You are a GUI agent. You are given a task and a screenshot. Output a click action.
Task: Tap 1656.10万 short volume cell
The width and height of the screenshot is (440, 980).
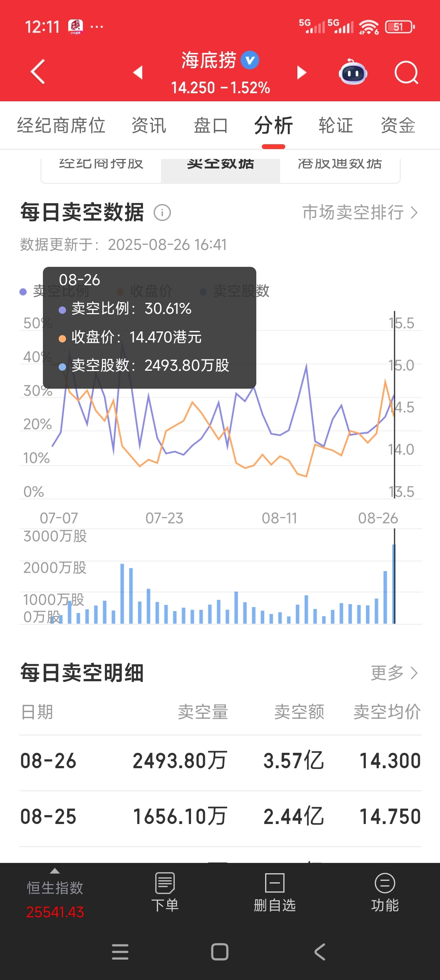[x=180, y=816]
